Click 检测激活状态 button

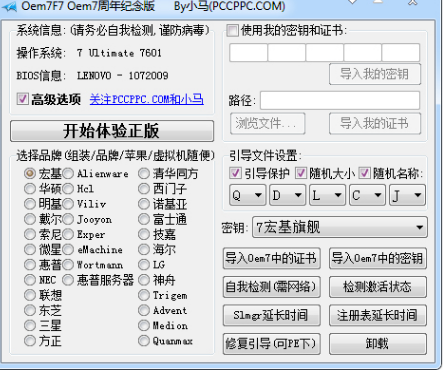pos(378,287)
